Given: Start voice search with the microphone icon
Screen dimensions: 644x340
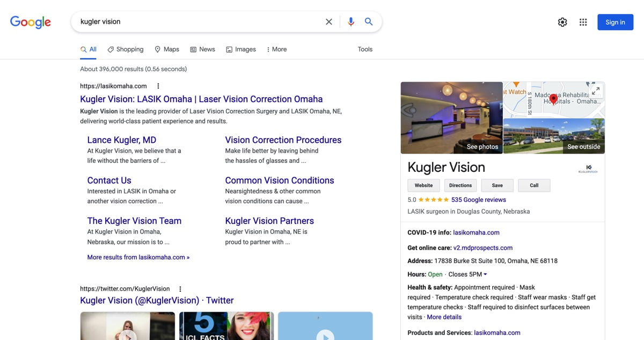Looking at the screenshot, I should (x=351, y=22).
